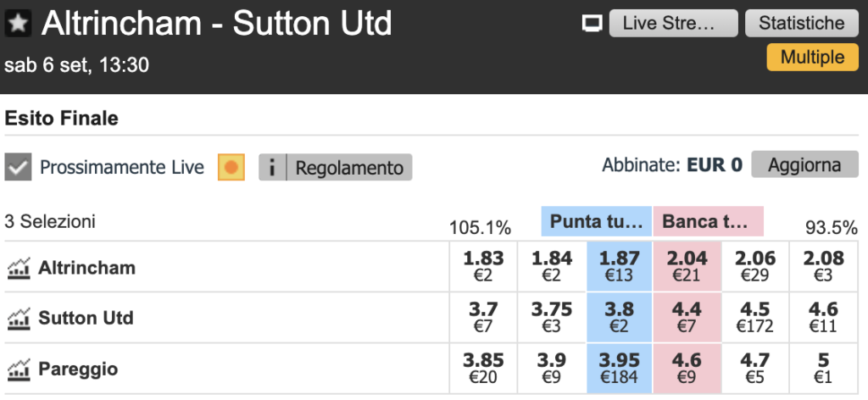Switch to the Multiple betting view
Image resolution: width=868 pixels, height=400 pixels.
pyautogui.click(x=813, y=58)
